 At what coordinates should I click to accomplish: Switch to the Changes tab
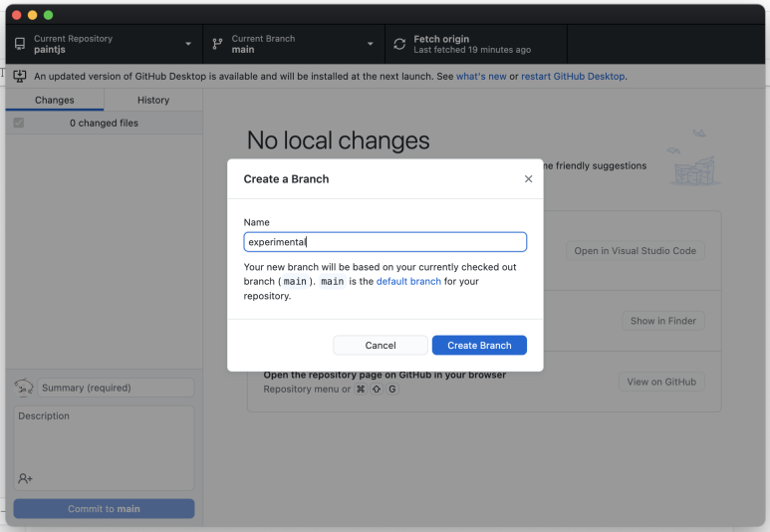(x=55, y=100)
